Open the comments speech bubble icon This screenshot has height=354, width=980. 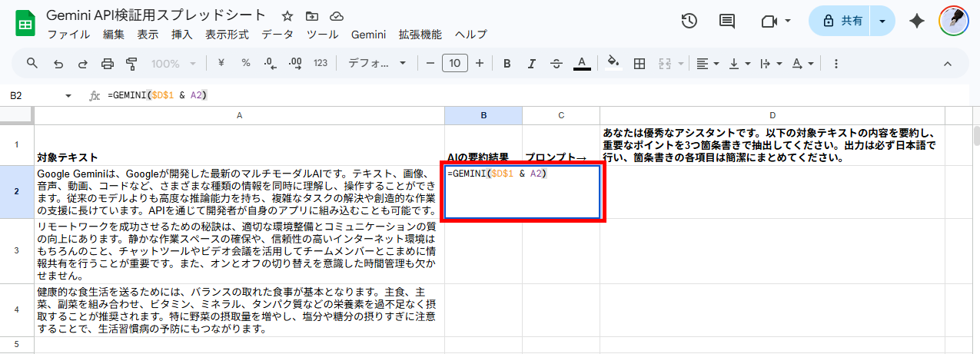pyautogui.click(x=726, y=22)
